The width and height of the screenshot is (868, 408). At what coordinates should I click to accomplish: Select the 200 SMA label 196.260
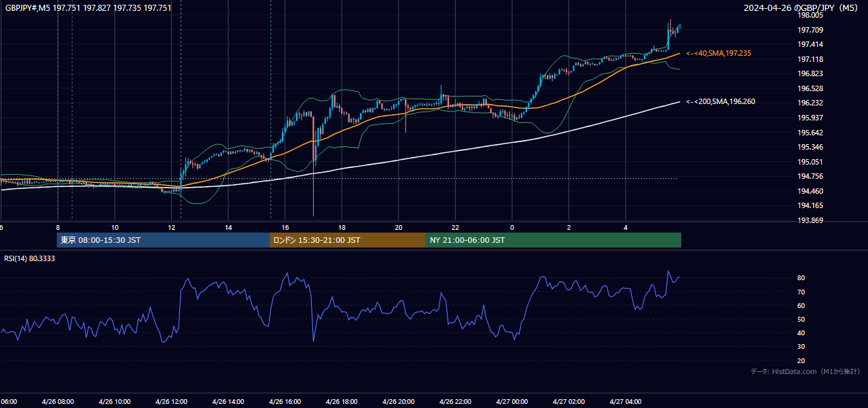pos(721,101)
